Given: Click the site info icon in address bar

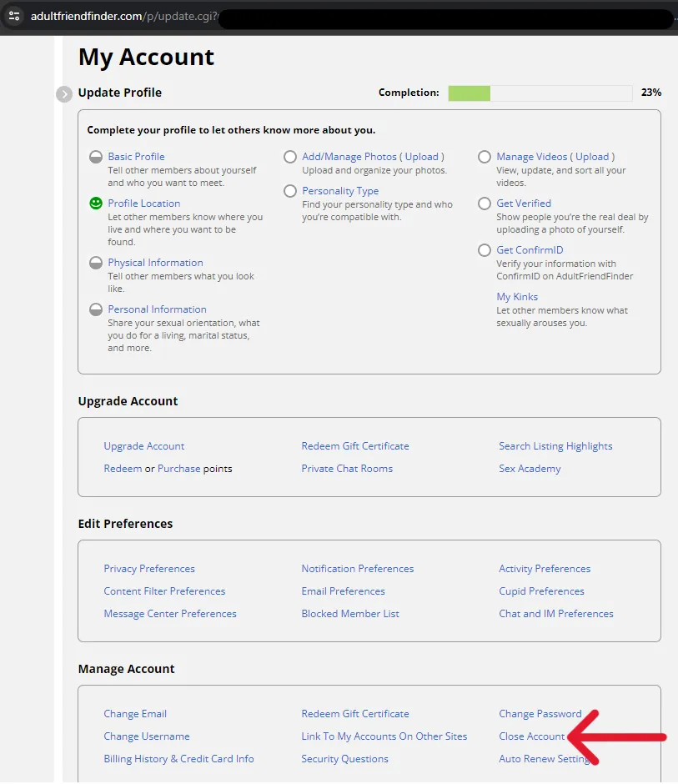Looking at the screenshot, I should (x=14, y=16).
